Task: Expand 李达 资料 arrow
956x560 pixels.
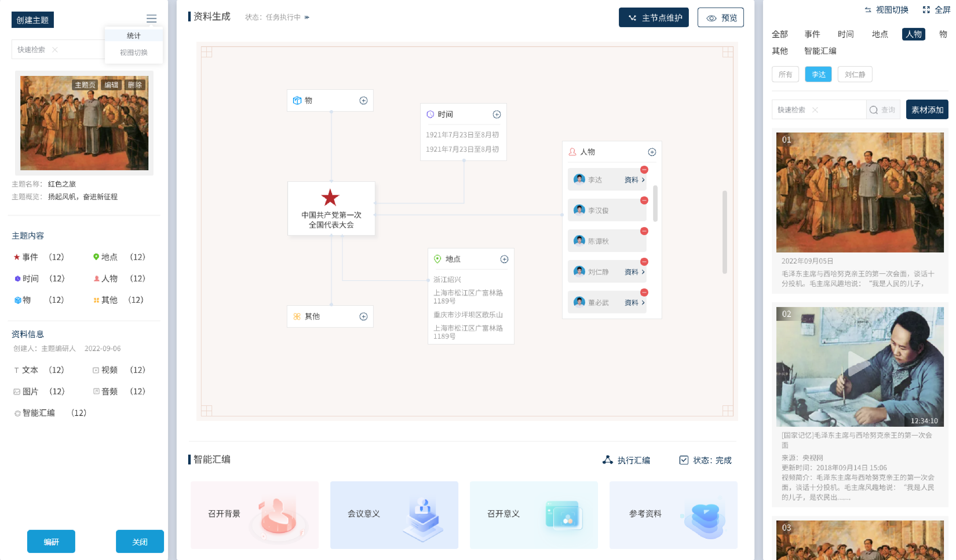Action: click(643, 180)
